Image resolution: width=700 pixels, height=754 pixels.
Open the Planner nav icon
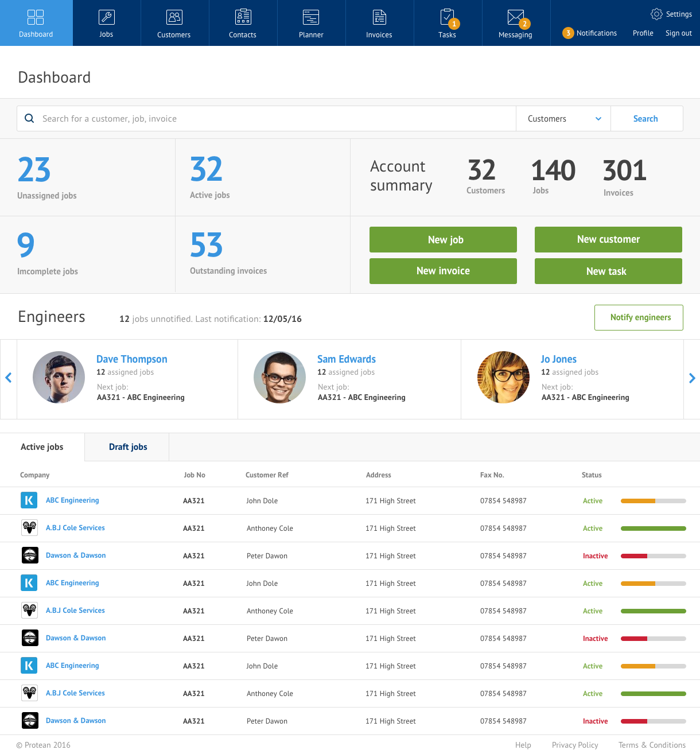point(311,17)
